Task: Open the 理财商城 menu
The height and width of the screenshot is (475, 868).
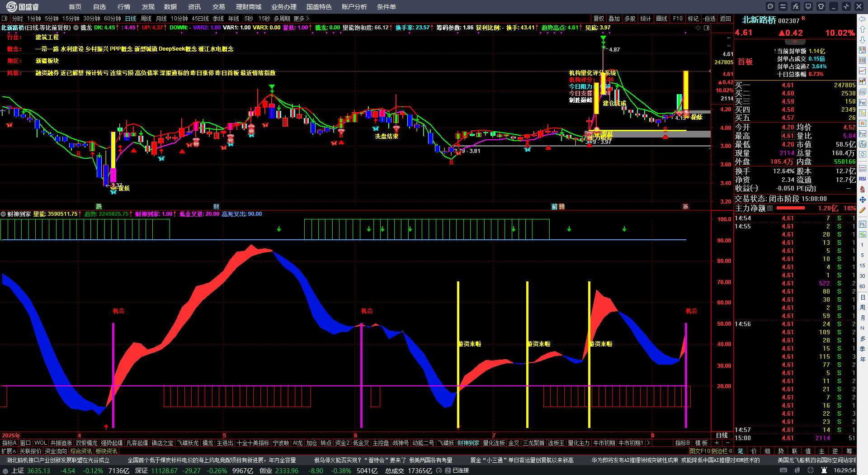Action: 249,7
